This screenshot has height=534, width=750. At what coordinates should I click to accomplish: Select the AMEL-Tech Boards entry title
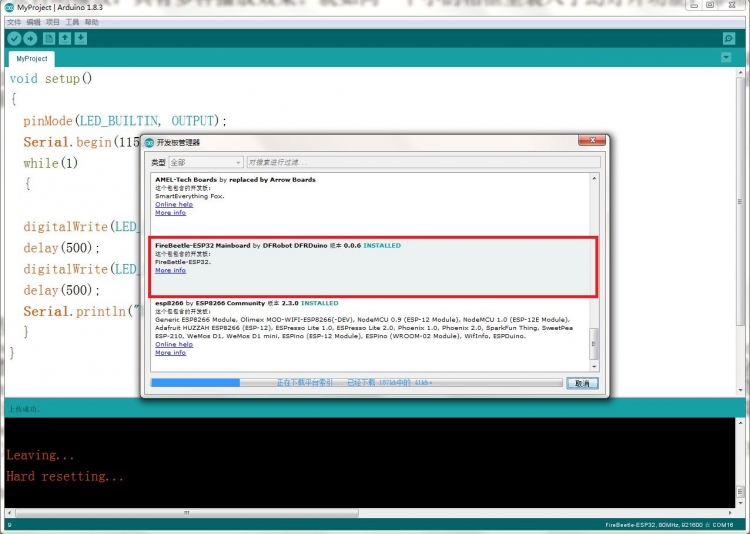(186, 180)
